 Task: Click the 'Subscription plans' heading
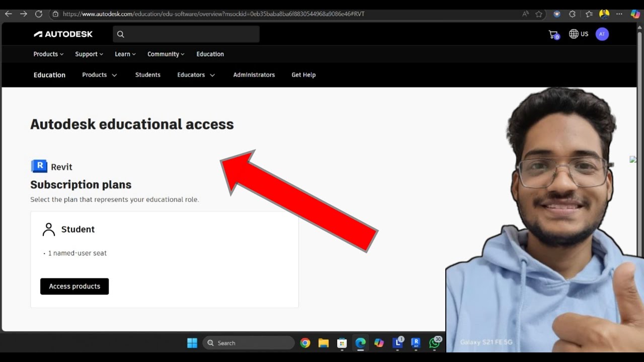click(x=81, y=185)
